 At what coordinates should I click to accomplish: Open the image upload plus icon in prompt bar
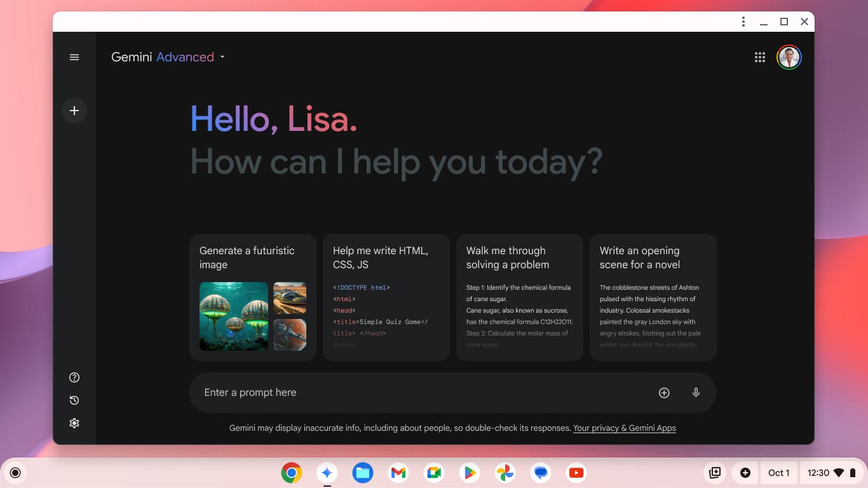click(x=663, y=392)
